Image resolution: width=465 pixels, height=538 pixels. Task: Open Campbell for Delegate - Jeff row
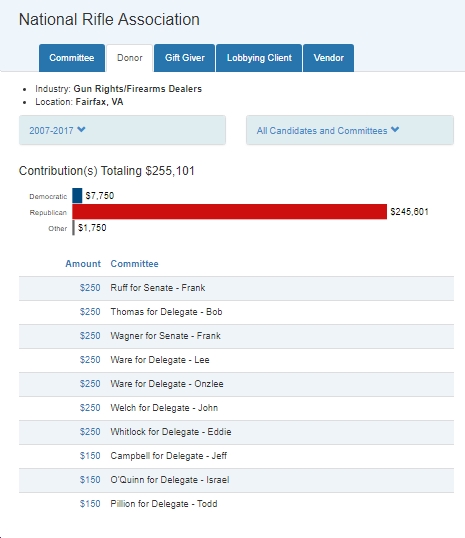click(236, 456)
